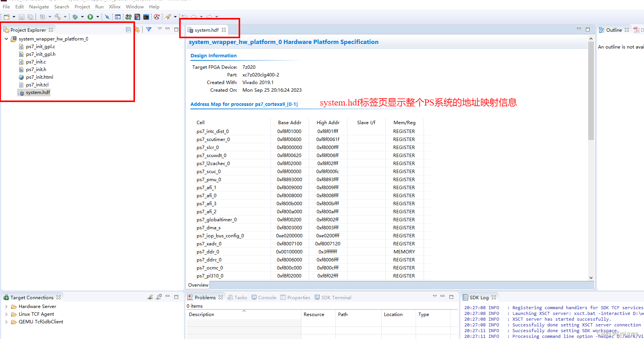Select the Overview tab at editor bottom

[198, 285]
